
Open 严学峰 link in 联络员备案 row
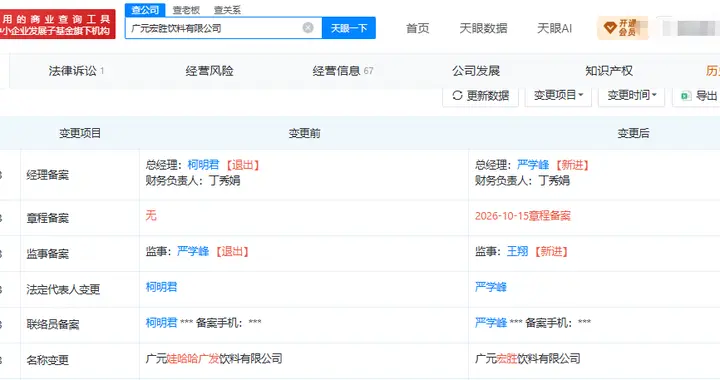491,323
